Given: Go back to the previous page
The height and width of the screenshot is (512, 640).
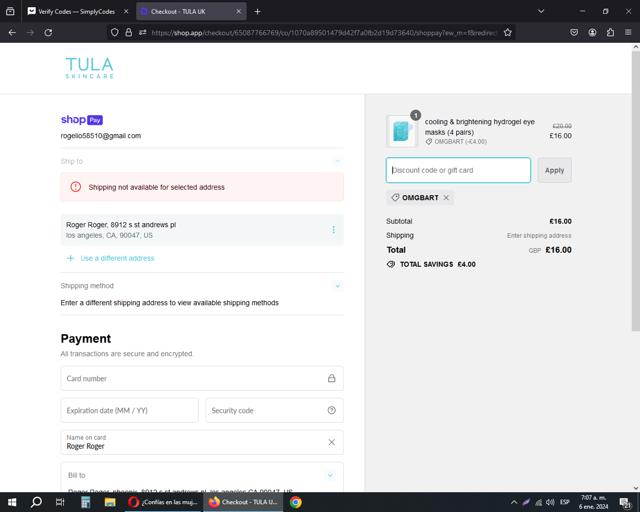Looking at the screenshot, I should (x=12, y=33).
